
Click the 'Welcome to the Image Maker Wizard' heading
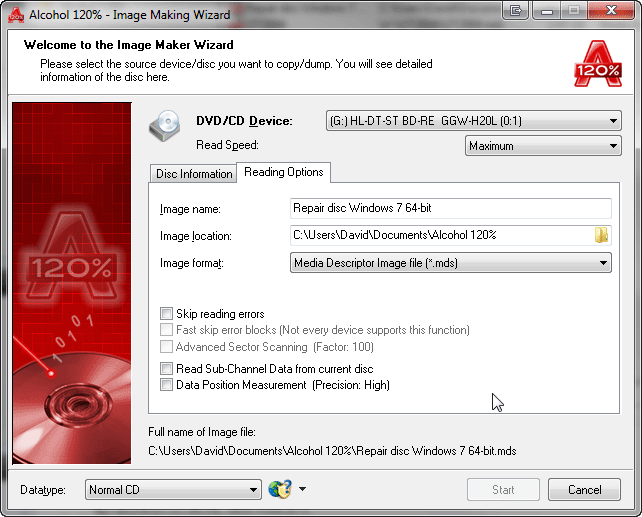(x=129, y=45)
